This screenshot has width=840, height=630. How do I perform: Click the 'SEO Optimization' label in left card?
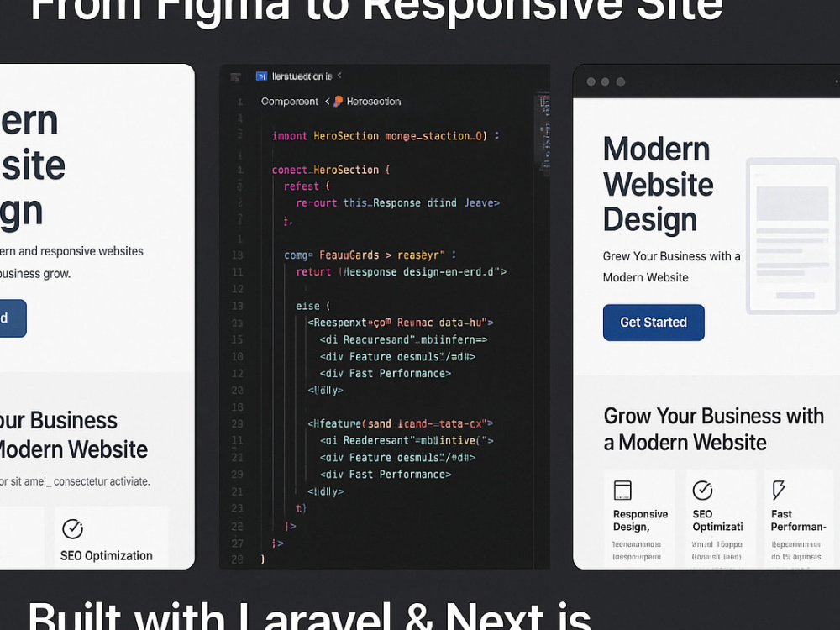(x=106, y=555)
